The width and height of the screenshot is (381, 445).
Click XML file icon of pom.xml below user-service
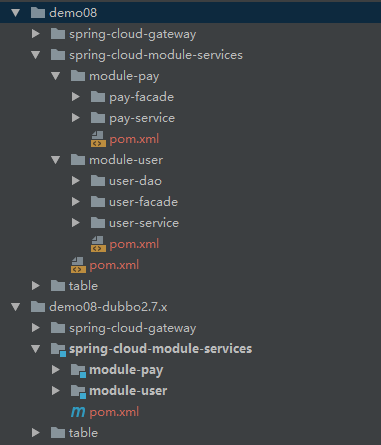point(98,244)
